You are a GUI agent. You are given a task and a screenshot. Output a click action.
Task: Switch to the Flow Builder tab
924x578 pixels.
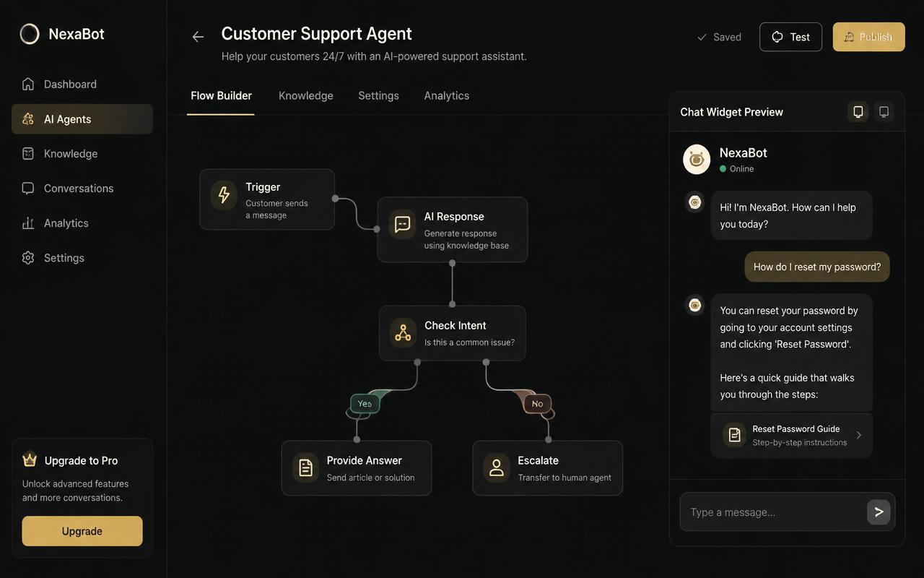tap(221, 95)
